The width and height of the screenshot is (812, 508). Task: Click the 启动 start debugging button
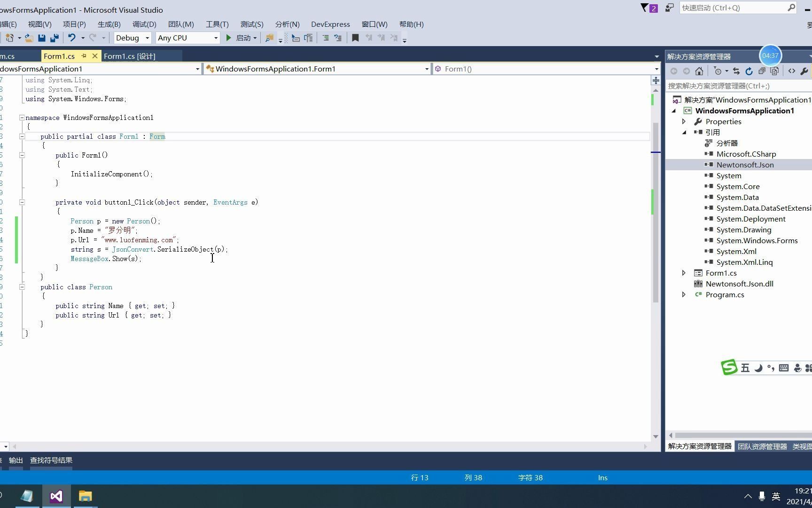(238, 38)
